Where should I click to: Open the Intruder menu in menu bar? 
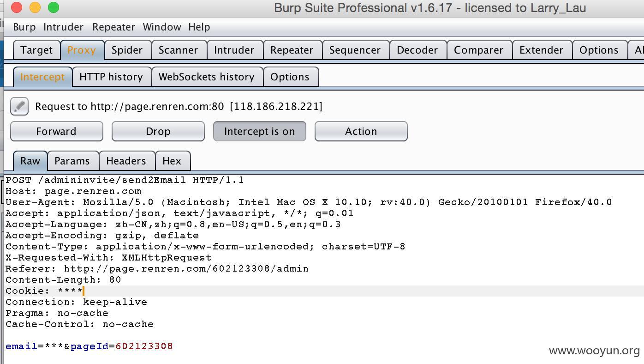[x=63, y=27]
